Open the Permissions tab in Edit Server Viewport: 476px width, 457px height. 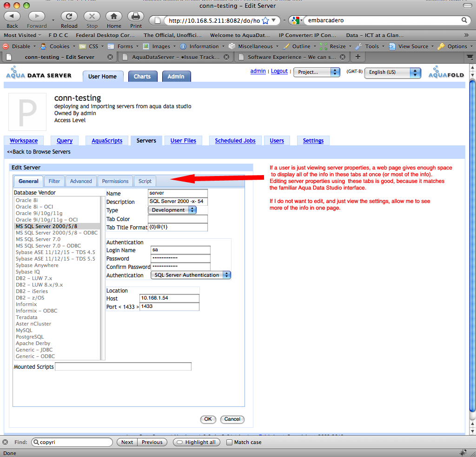(x=115, y=181)
